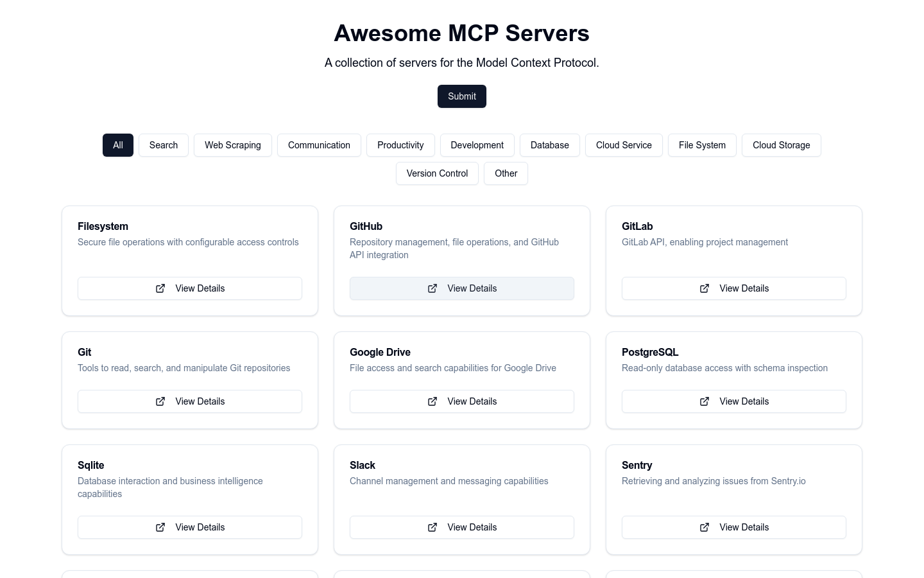Image resolution: width=924 pixels, height=578 pixels.
Task: Choose the Development category filter
Action: 477,145
